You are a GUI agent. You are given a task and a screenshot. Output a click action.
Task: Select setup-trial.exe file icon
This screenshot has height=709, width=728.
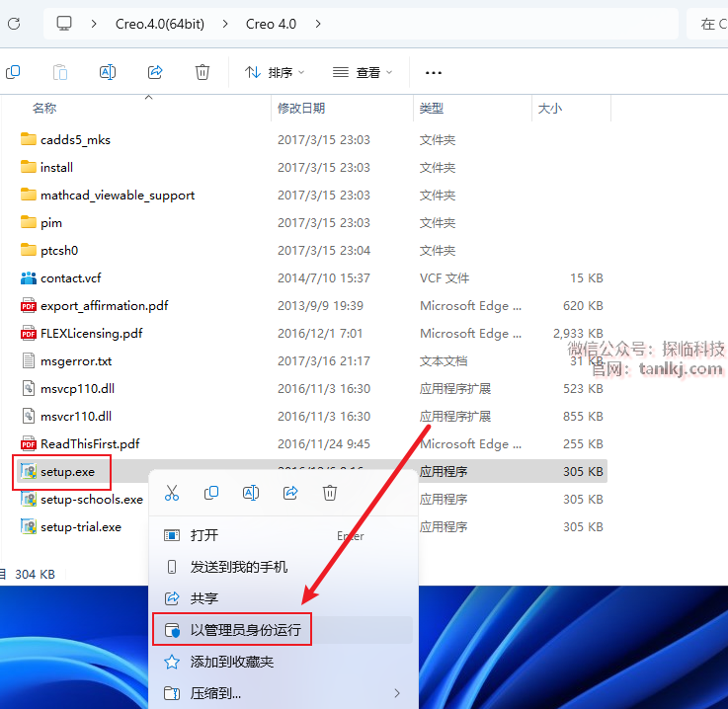pyautogui.click(x=29, y=526)
